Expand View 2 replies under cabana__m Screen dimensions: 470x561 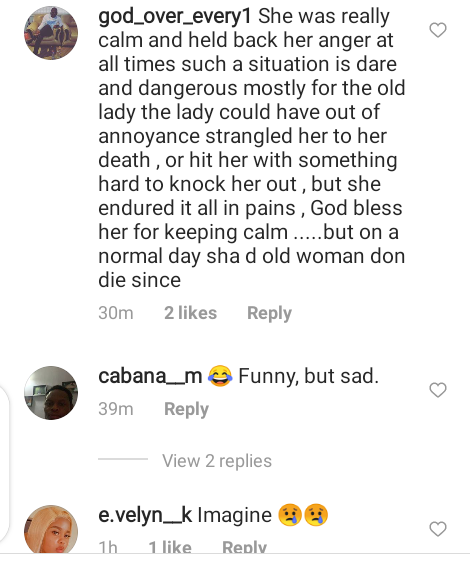click(217, 461)
